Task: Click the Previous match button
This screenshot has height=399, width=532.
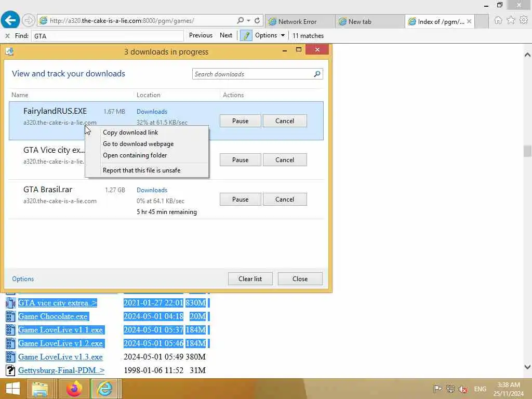Action: [x=201, y=35]
